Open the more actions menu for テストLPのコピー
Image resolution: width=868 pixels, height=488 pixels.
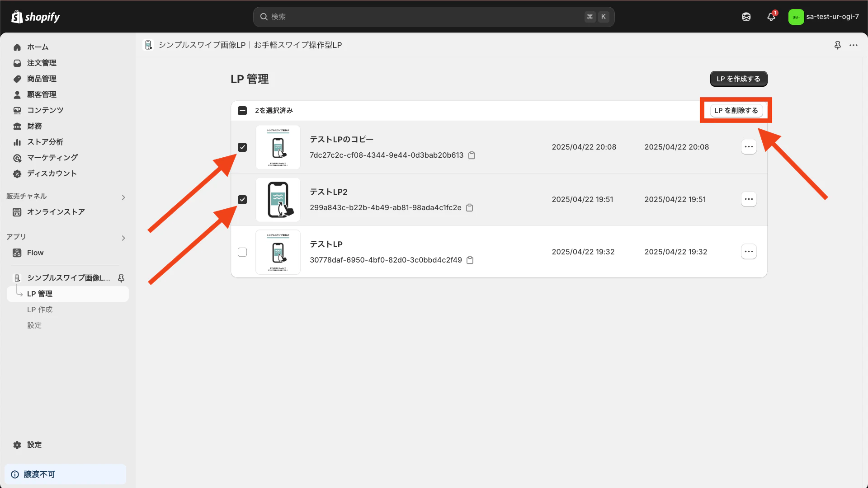[749, 147]
